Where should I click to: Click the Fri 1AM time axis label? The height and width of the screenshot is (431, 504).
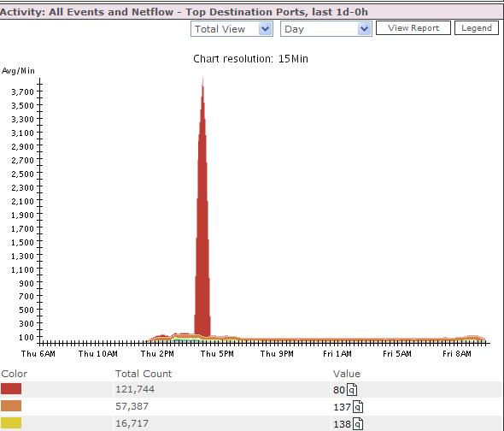(x=337, y=354)
